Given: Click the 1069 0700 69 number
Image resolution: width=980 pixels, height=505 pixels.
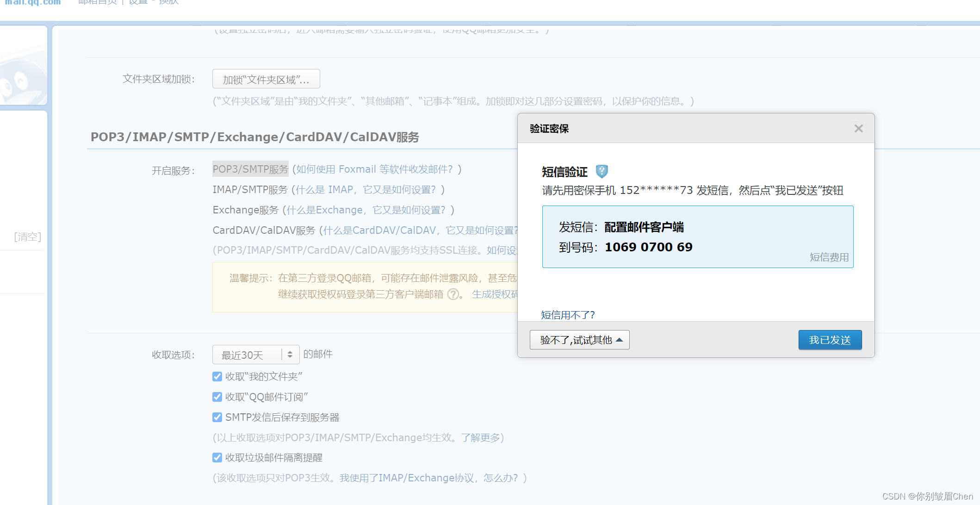Looking at the screenshot, I should [649, 247].
